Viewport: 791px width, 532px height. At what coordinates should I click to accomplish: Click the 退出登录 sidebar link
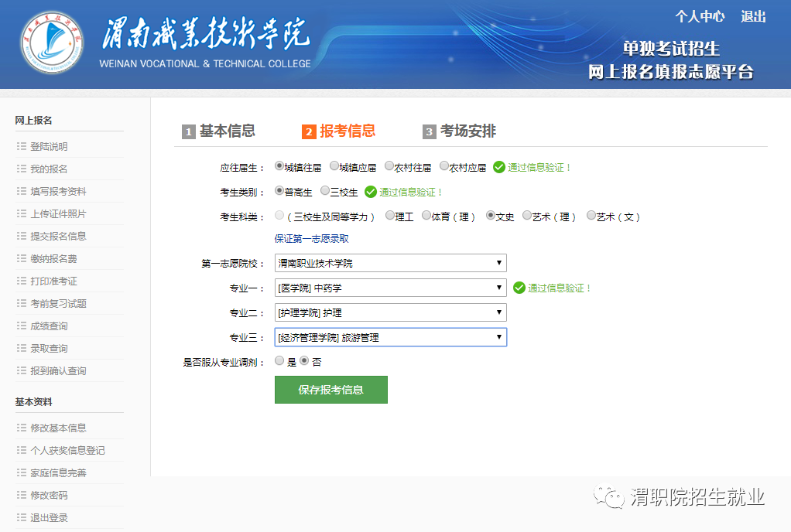pyautogui.click(x=49, y=517)
